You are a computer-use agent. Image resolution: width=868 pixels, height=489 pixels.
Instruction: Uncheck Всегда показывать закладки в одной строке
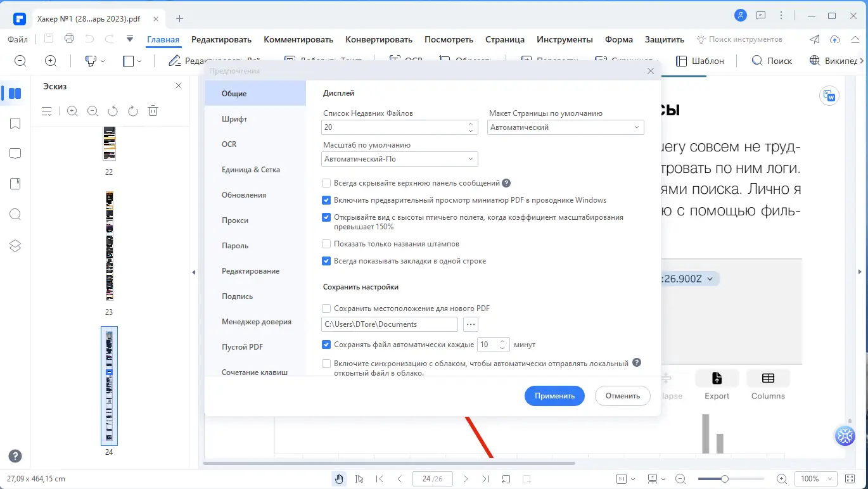tap(326, 261)
